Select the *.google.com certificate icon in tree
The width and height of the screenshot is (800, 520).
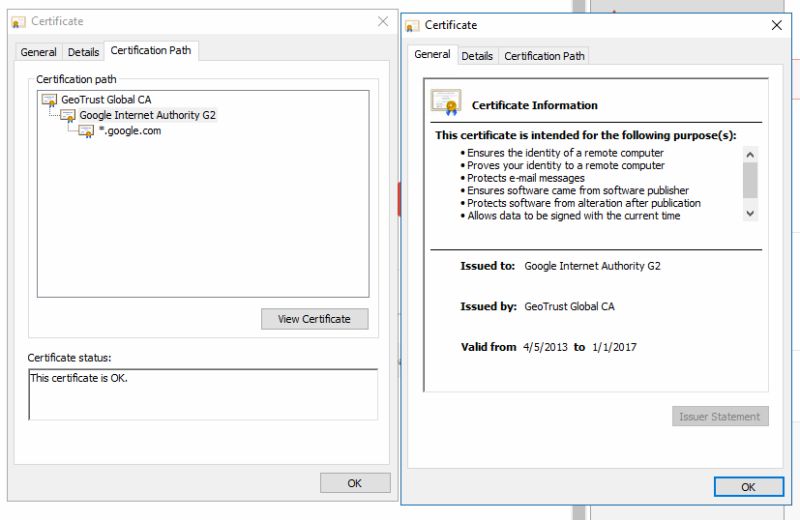[86, 131]
